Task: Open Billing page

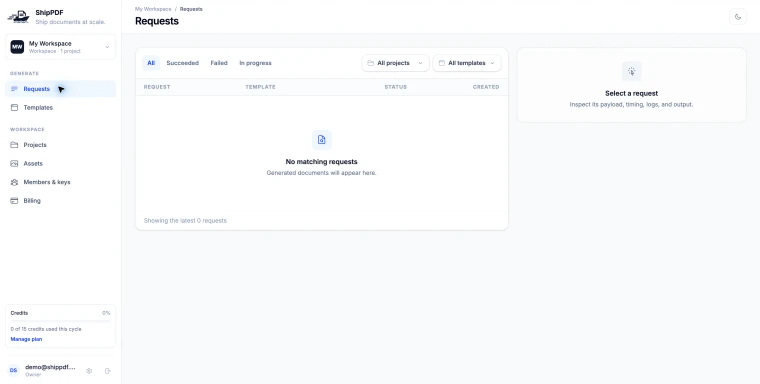Action: tap(61, 201)
